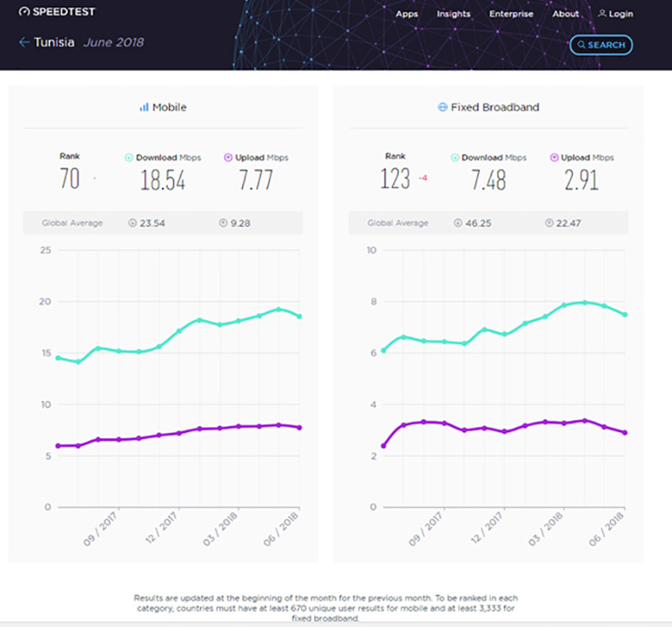Screen dimensions: 672x627
Task: Open the Enterprise menu
Action: pyautogui.click(x=512, y=14)
